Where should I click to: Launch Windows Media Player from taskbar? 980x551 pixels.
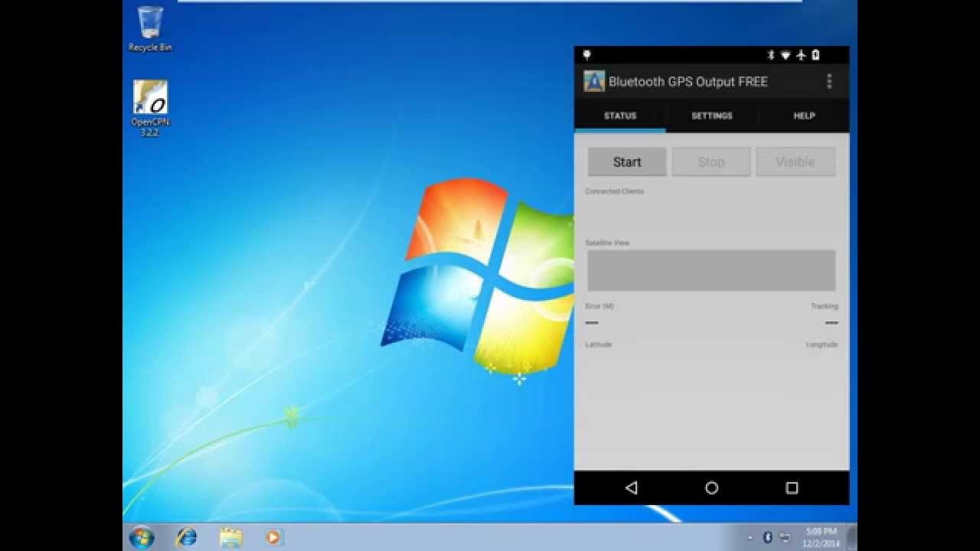273,537
